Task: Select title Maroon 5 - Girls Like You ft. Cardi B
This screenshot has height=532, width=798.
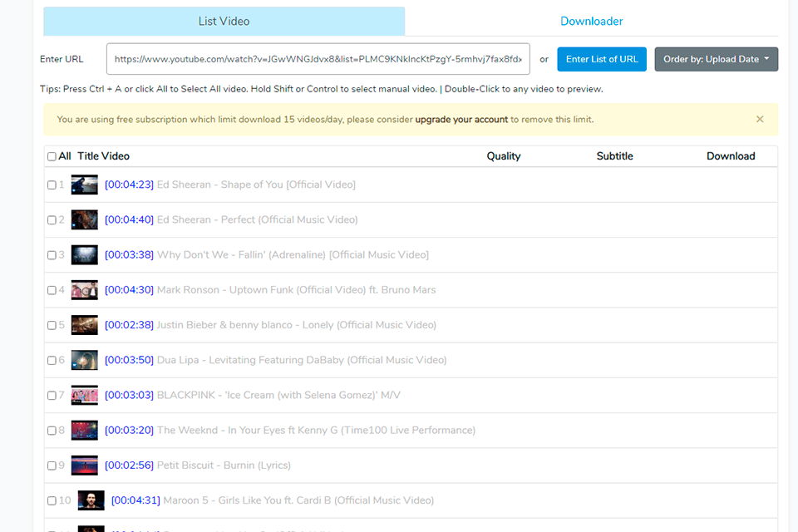Action: click(298, 500)
